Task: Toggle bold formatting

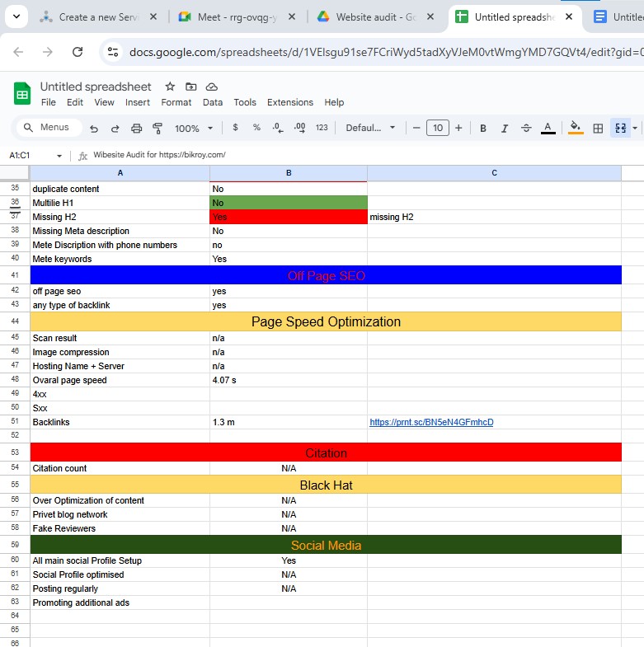Action: pos(483,128)
